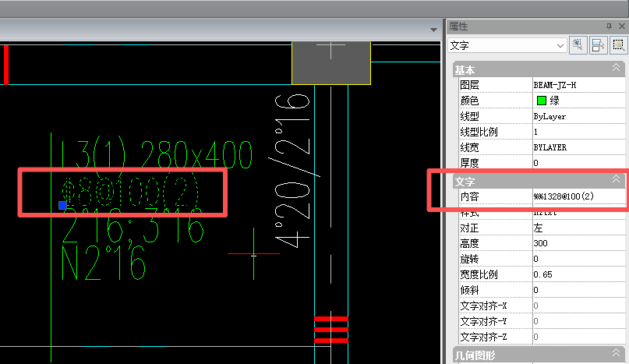Screen dimensions: 629x364
Task: Click the 倾斜 value field
Action: (x=579, y=290)
